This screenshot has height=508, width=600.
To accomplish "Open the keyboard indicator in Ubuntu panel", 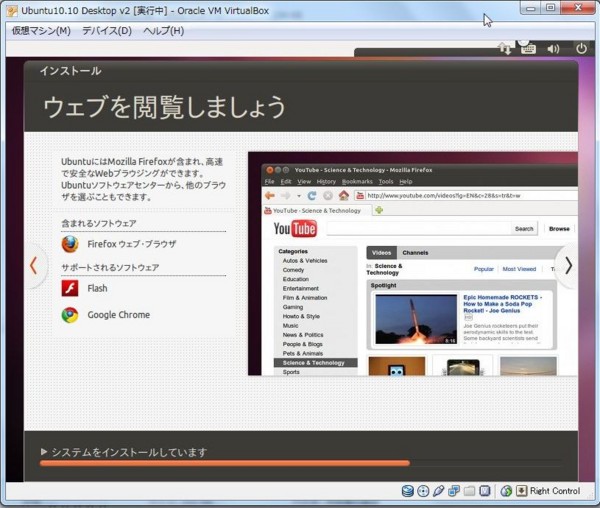I will [528, 49].
